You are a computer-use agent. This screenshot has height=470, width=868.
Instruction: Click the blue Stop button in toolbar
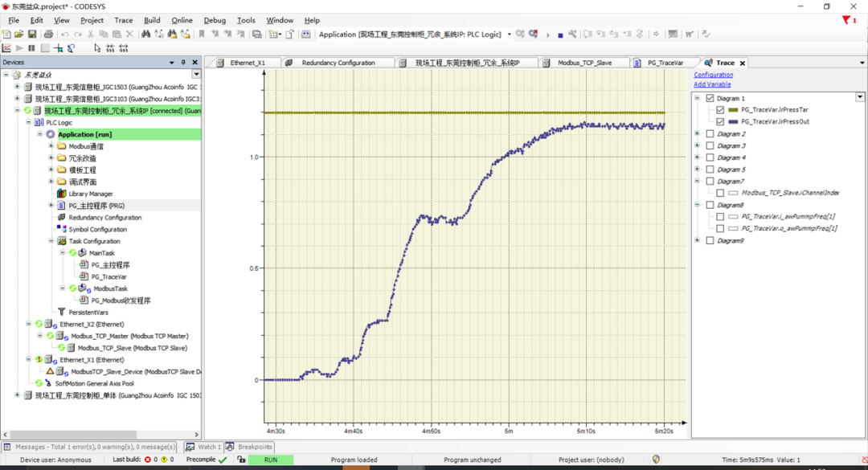(560, 35)
